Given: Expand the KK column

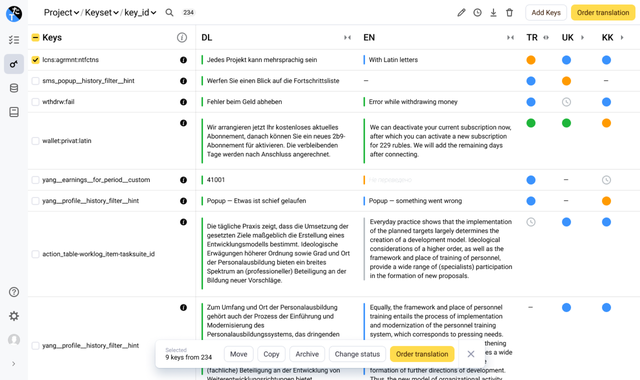Looking at the screenshot, I should (x=622, y=38).
